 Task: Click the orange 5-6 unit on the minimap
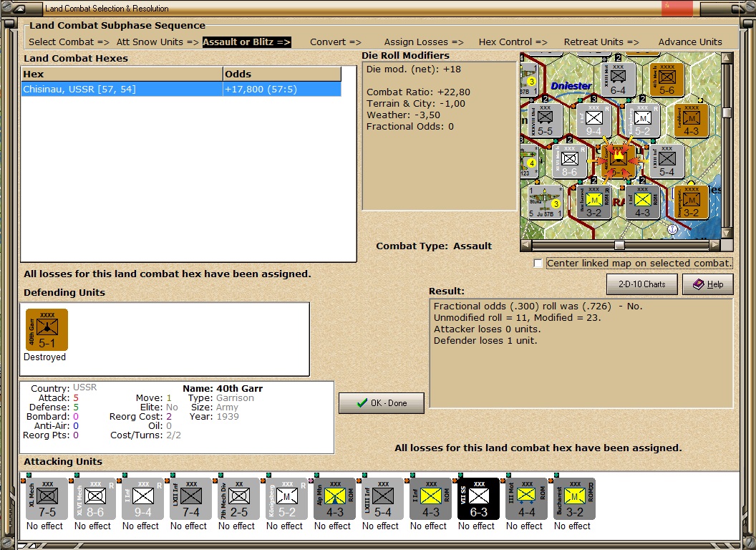click(667, 79)
